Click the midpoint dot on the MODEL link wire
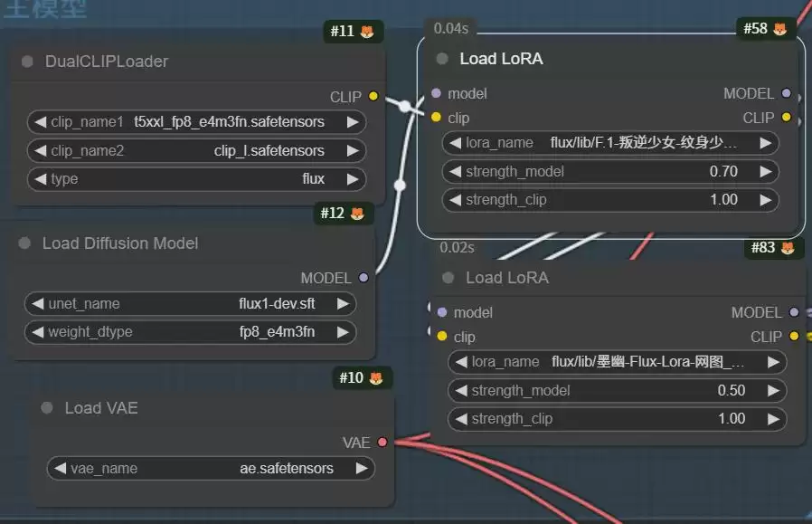Image resolution: width=812 pixels, height=524 pixels. click(x=400, y=185)
